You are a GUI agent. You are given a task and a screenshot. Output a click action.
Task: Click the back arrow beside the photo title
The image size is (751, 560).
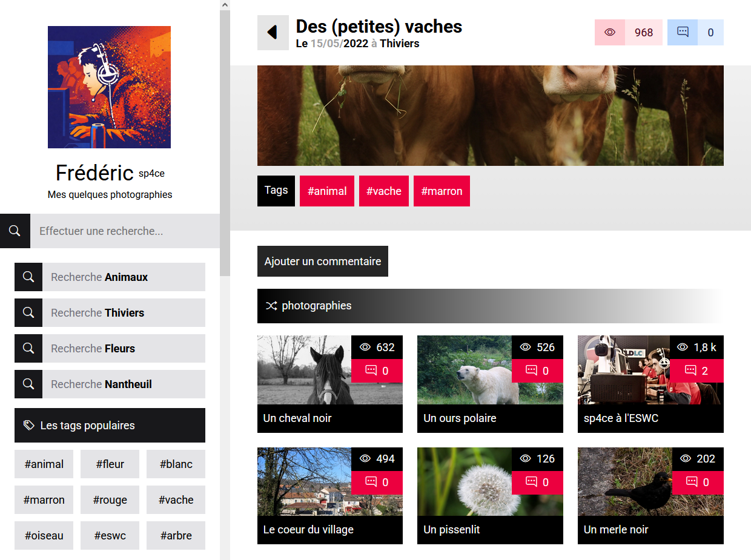pos(273,33)
